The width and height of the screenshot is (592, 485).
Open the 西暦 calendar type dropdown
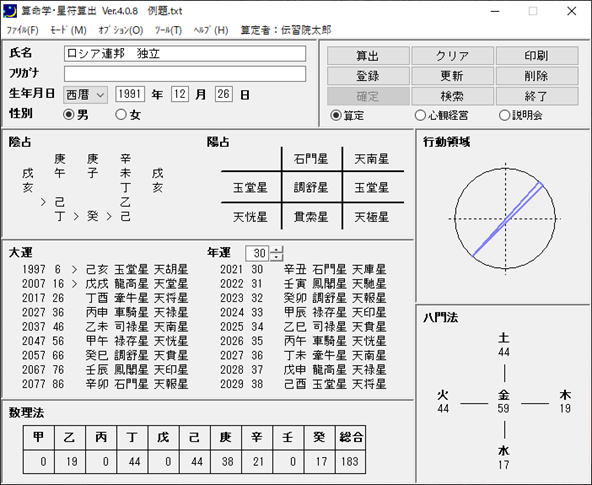pos(85,94)
